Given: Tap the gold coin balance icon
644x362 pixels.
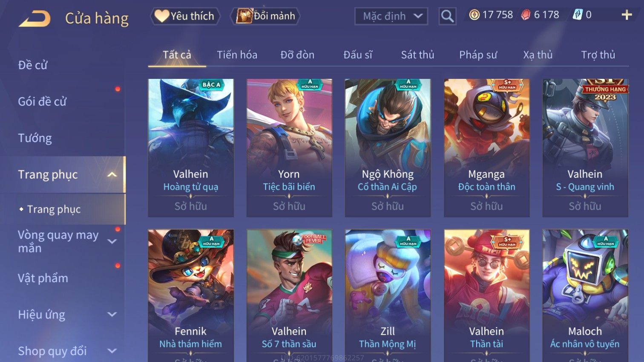Looking at the screenshot, I should click(x=474, y=15).
